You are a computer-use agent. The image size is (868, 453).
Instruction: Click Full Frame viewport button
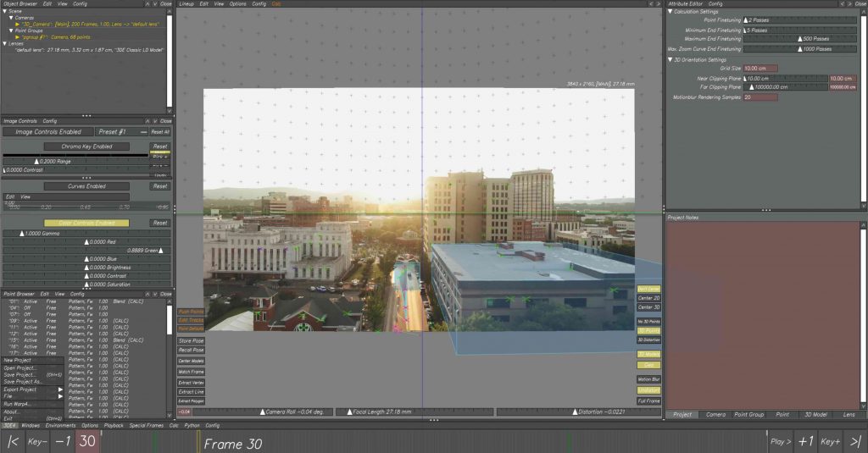tap(648, 401)
